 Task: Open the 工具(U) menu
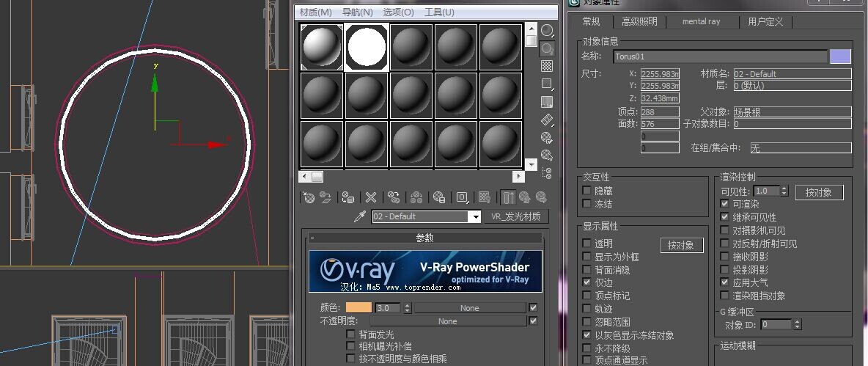(440, 12)
